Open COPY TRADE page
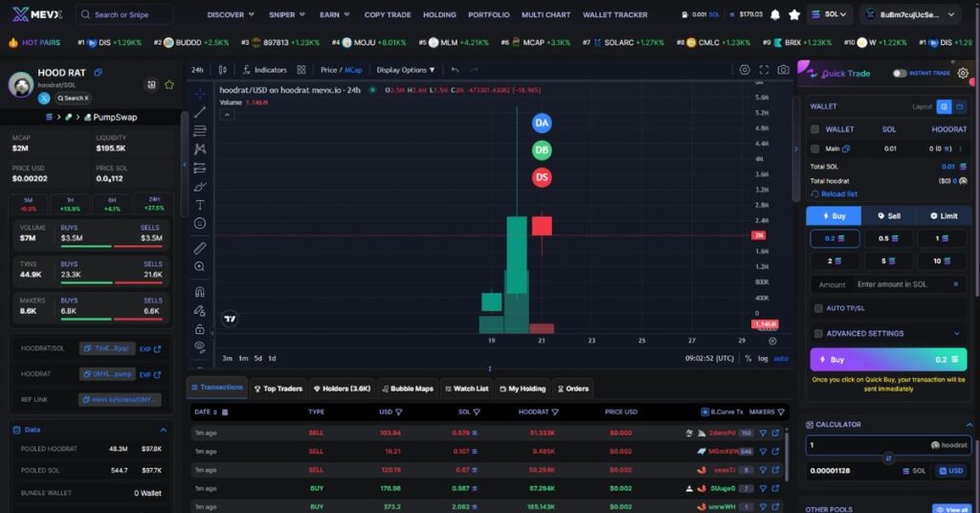 (x=388, y=14)
